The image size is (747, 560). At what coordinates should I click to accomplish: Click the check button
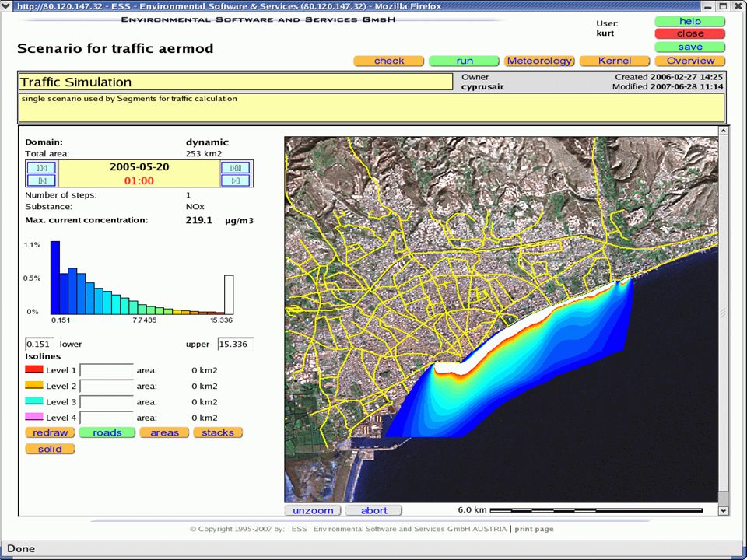pyautogui.click(x=389, y=61)
